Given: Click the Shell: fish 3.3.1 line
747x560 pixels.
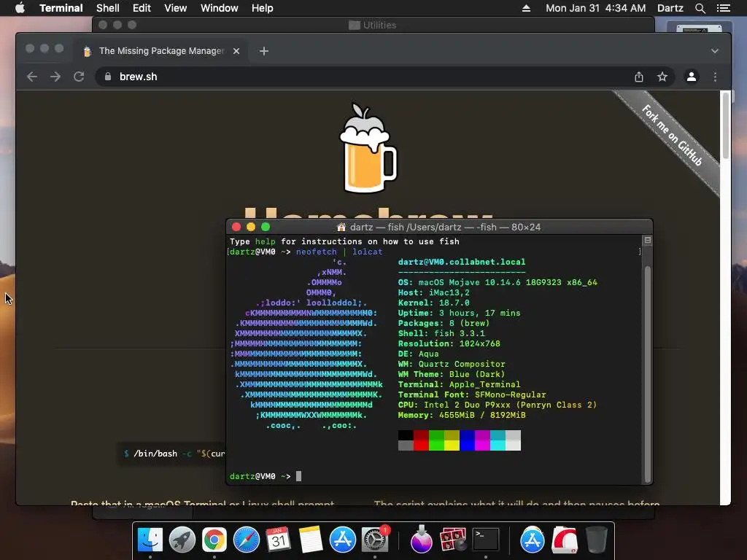Looking at the screenshot, I should pos(441,333).
